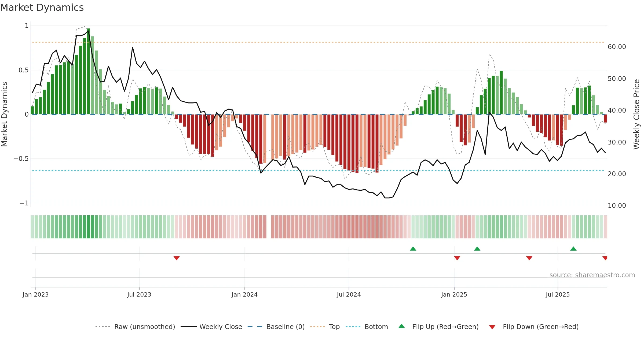Screen dimensions: 644x362
Task: Click the last red bar at chart's right end
Action: click(x=605, y=119)
